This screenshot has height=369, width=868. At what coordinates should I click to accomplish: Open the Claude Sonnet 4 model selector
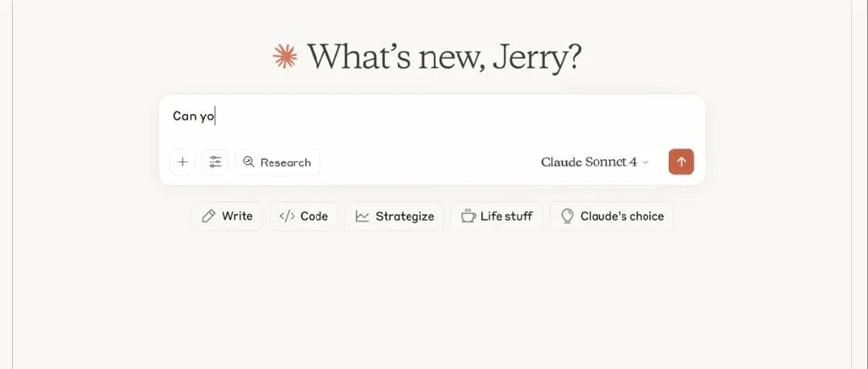tap(588, 162)
